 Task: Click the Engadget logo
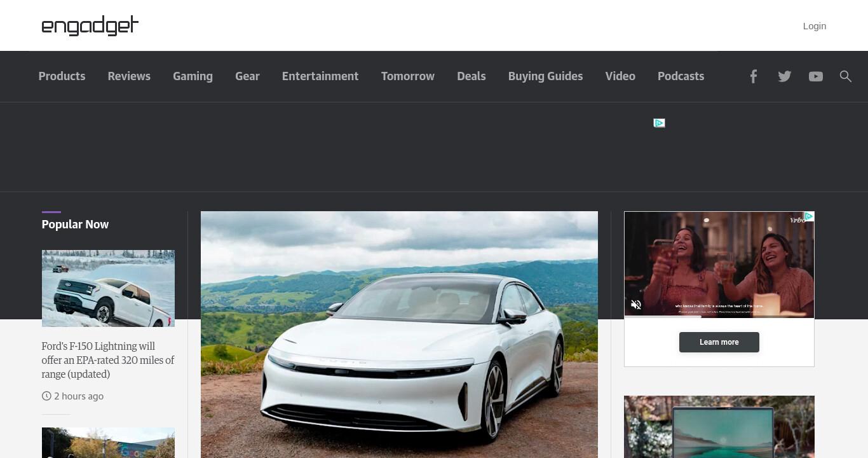click(x=90, y=25)
